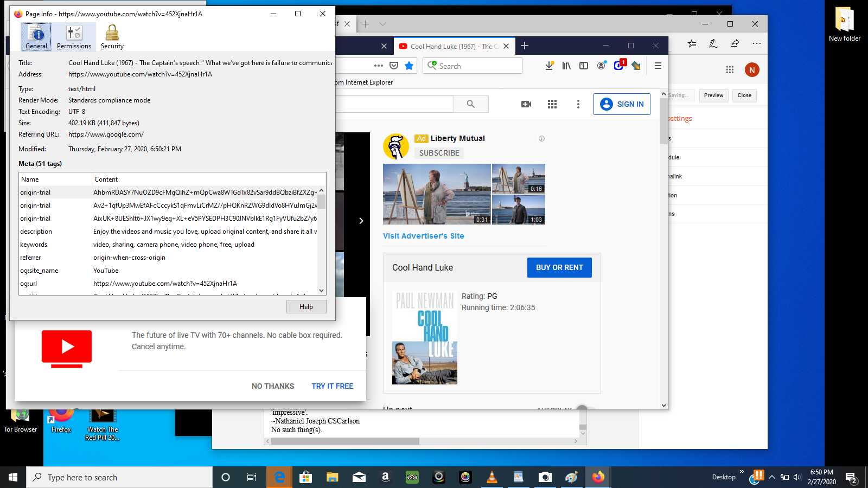Click the blue bookmark star
The image size is (868, 488).
point(409,66)
